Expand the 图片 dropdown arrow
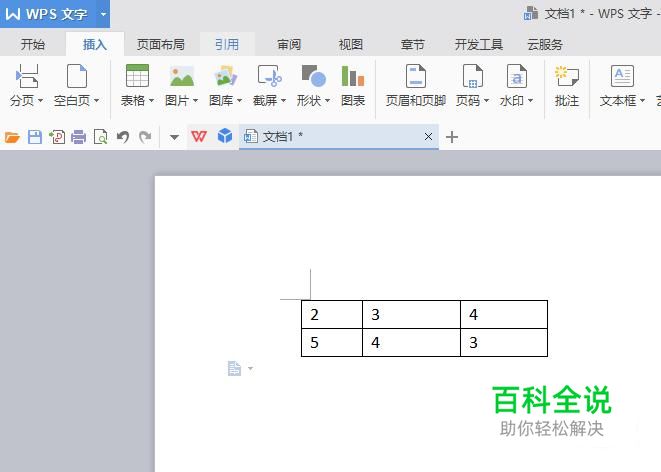 pos(195,101)
